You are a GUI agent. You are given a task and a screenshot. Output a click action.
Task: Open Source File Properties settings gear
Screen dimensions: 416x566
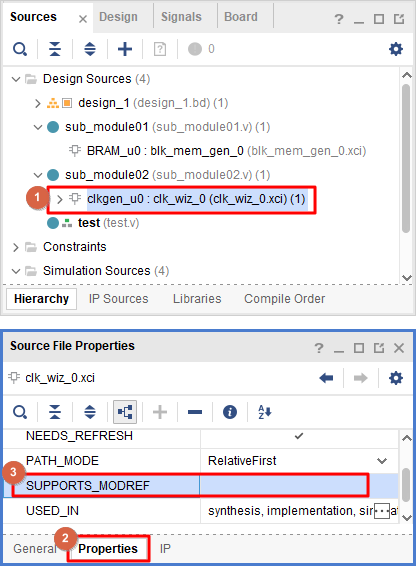click(396, 378)
